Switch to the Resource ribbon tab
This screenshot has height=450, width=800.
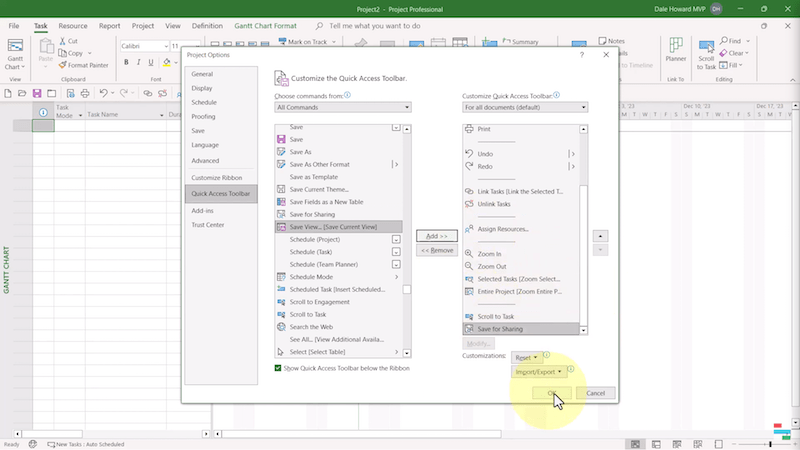(x=72, y=25)
